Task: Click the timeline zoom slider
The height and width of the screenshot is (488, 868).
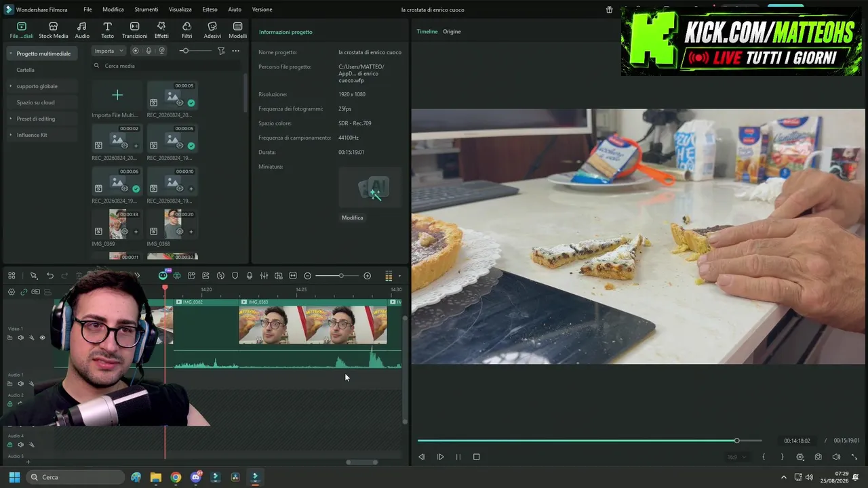Action: coord(338,276)
